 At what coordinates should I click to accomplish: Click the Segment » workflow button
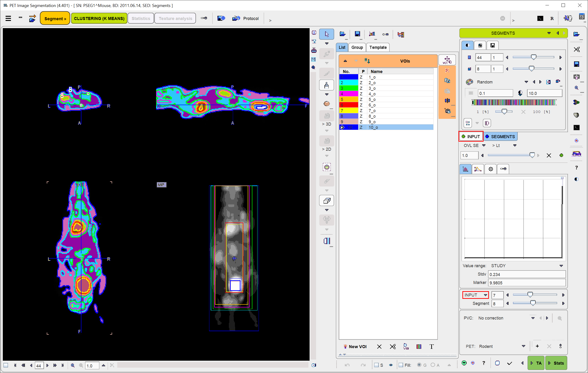(x=55, y=18)
